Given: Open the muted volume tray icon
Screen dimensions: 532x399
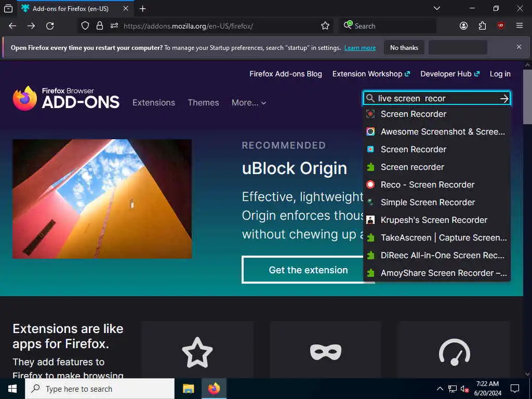Looking at the screenshot, I should coord(464,389).
